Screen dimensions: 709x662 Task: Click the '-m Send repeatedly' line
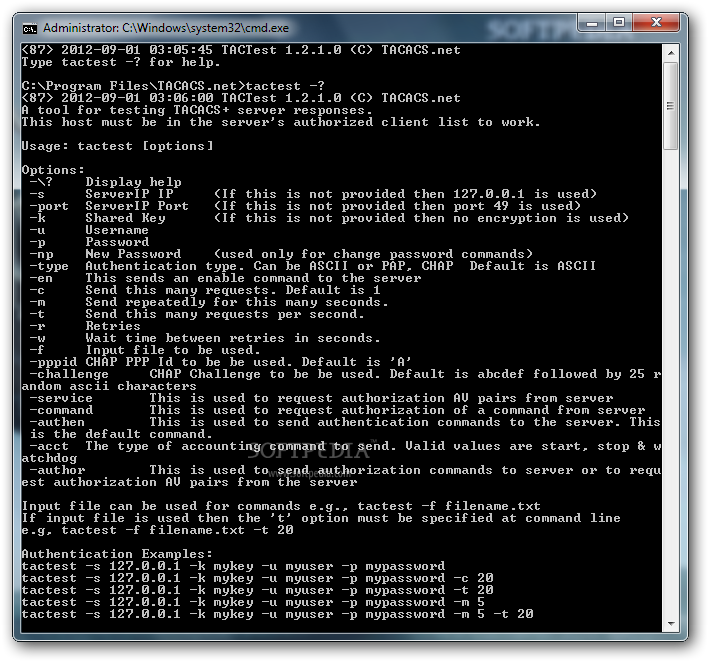(209, 302)
